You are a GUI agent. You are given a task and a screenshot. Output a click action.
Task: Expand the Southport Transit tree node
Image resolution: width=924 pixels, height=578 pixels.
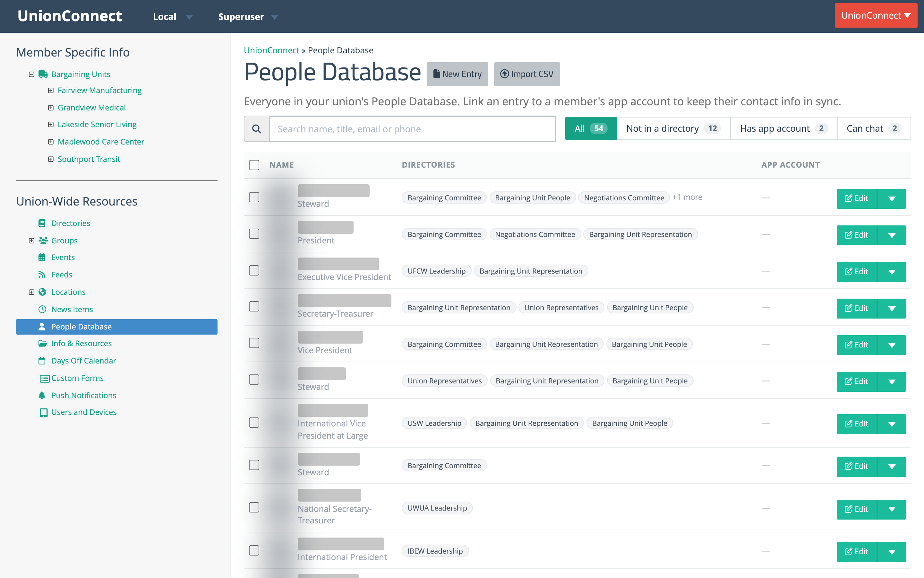(51, 159)
